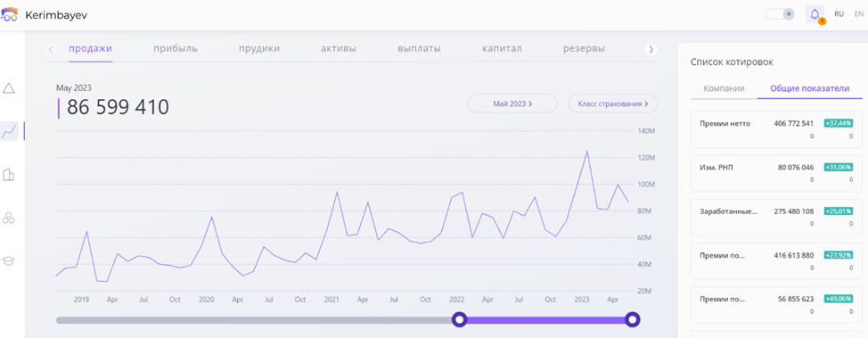Open the graduation cap sidebar icon
Viewport: 868px width, 338px height.
coord(8,260)
